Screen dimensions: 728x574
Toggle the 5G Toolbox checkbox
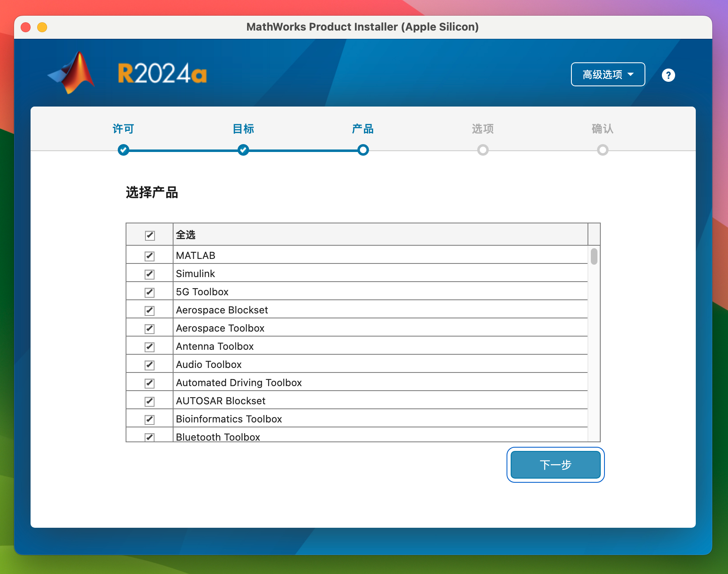(x=150, y=292)
